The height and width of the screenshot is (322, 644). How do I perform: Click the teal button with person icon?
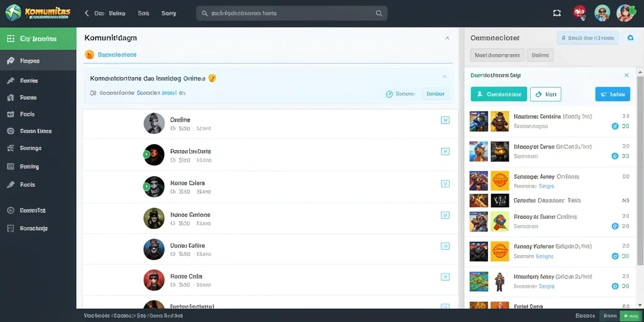499,94
